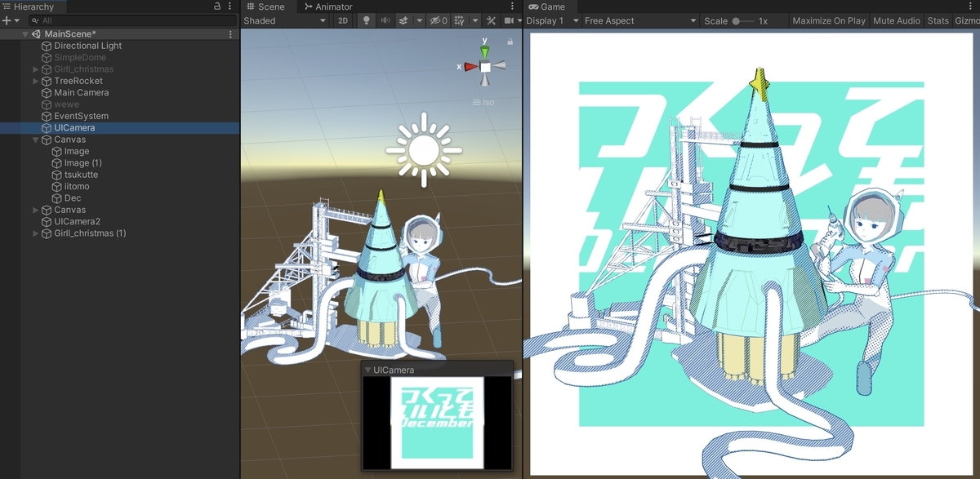Screen dimensions: 980x479
Task: Click the Gizmos button in Game view
Action: pos(969,20)
